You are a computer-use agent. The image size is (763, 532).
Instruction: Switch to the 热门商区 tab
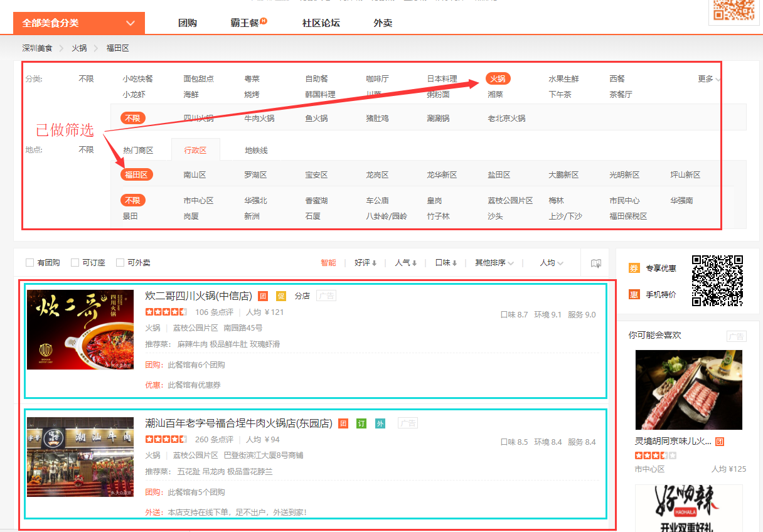(x=138, y=151)
